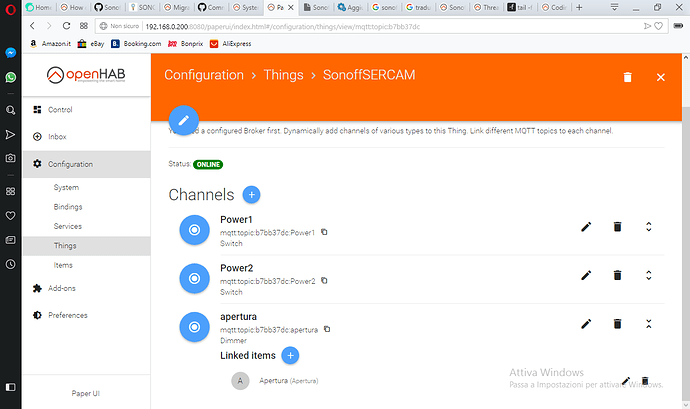Open the Things section
This screenshot has height=409, width=690.
click(x=86, y=246)
